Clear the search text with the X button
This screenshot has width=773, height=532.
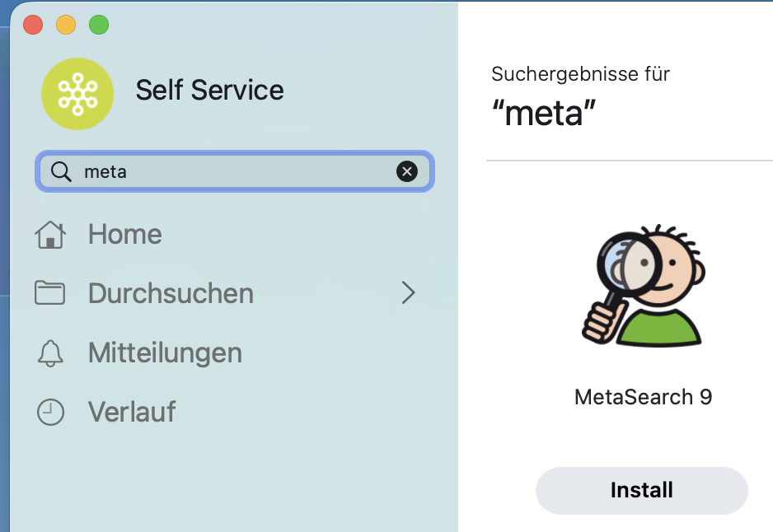click(x=406, y=171)
